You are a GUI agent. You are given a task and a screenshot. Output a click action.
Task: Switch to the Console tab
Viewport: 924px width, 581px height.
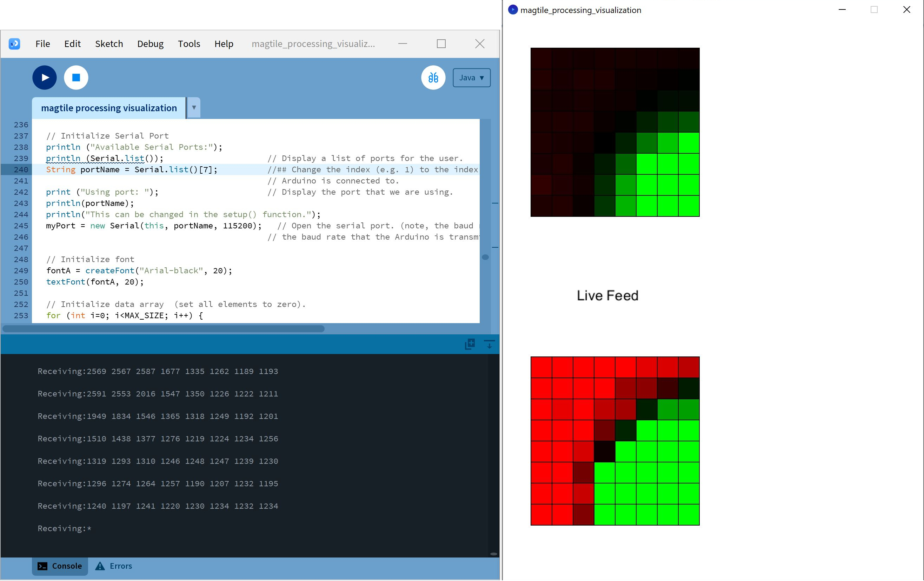[60, 566]
